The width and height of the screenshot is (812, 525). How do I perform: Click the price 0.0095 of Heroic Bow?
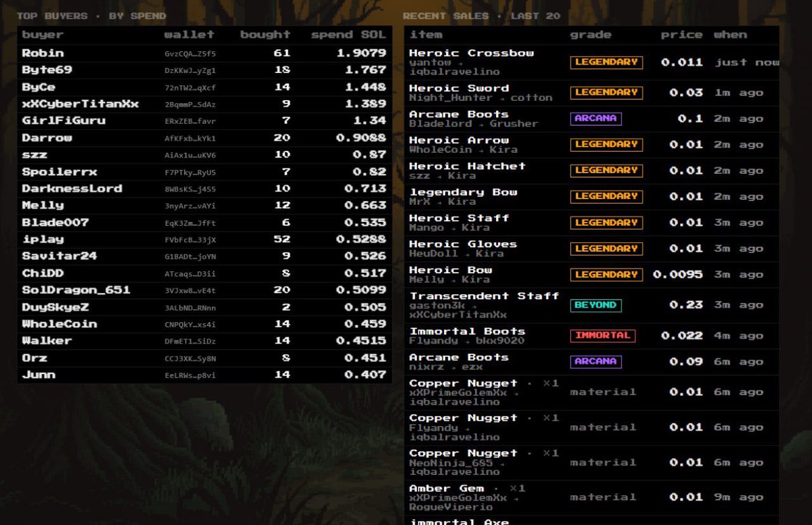678,275
